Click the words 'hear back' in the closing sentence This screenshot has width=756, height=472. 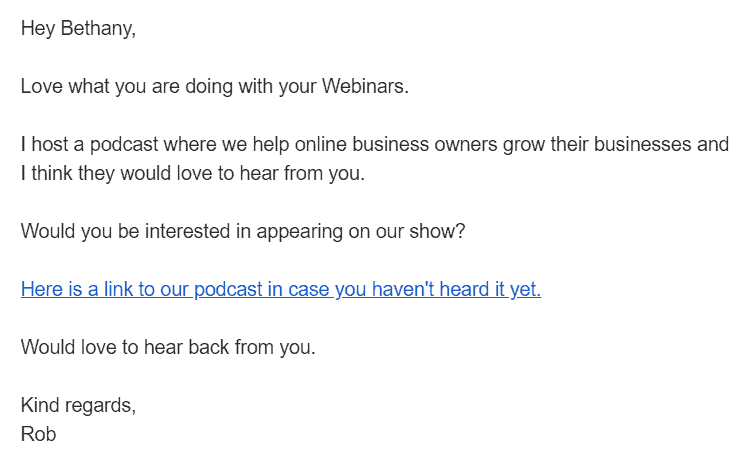[186, 347]
